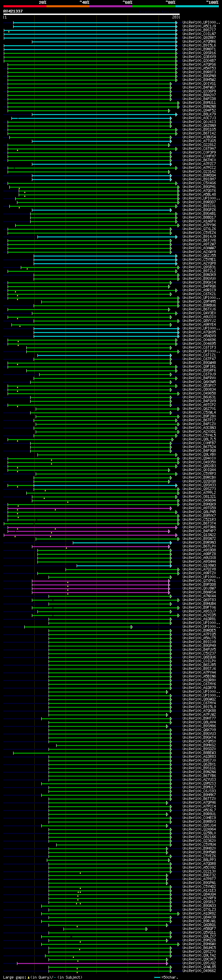
Task: Click label UniRef100_A7QPG6
Action: [x=199, y=64]
